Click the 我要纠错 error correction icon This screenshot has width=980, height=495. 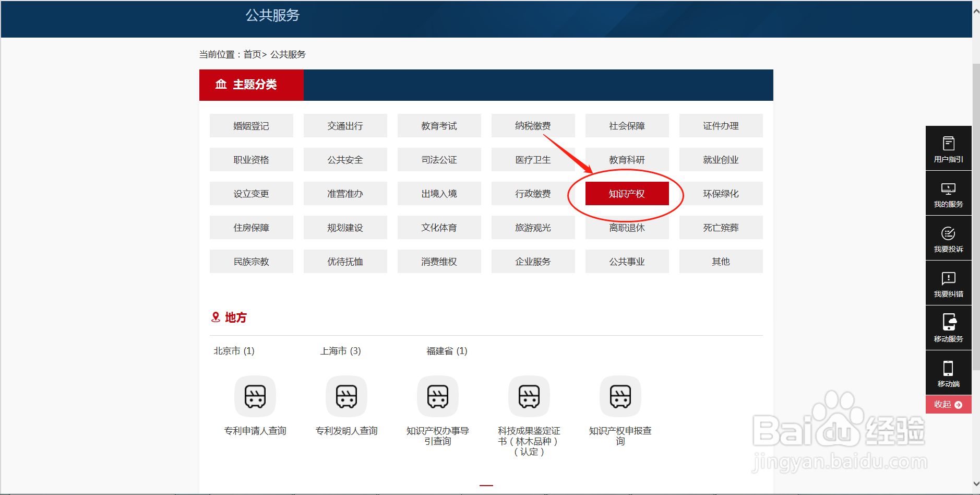pos(948,283)
